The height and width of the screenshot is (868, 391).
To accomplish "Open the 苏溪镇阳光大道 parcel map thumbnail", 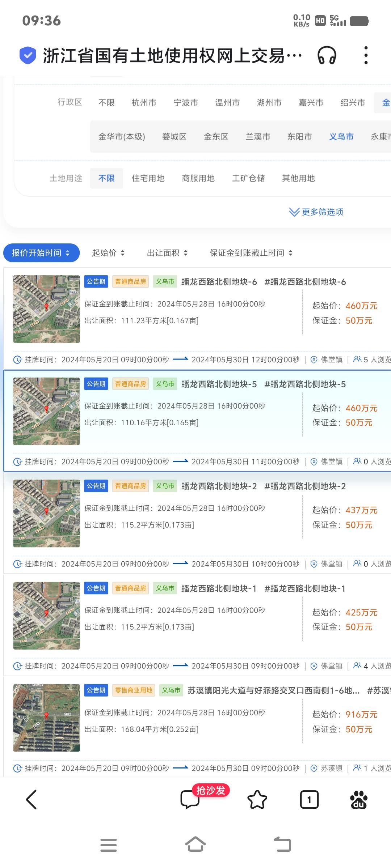I will (46, 718).
